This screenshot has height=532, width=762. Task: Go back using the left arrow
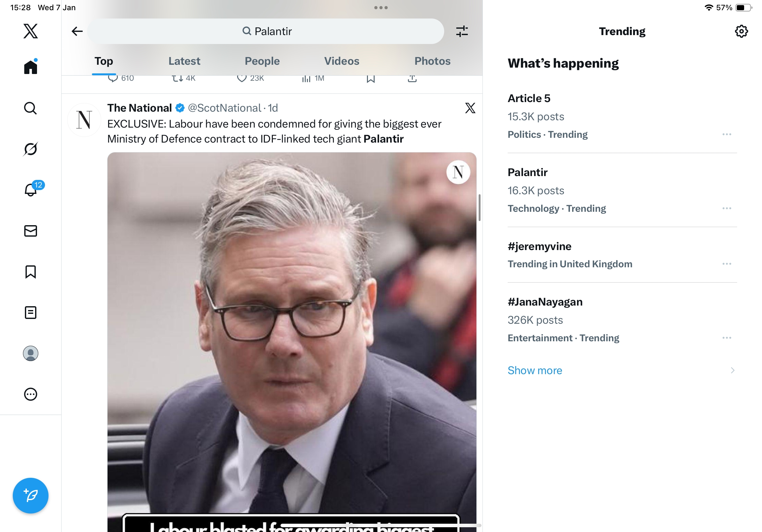[77, 31]
